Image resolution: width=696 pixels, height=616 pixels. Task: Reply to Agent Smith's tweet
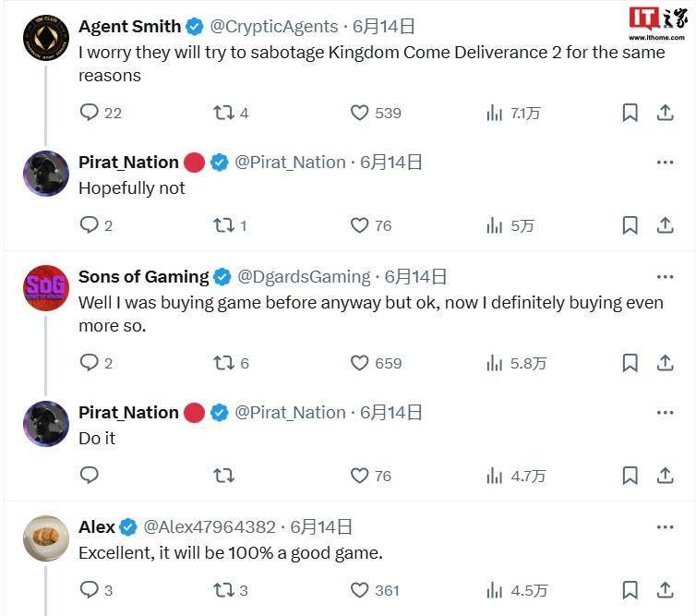[90, 113]
